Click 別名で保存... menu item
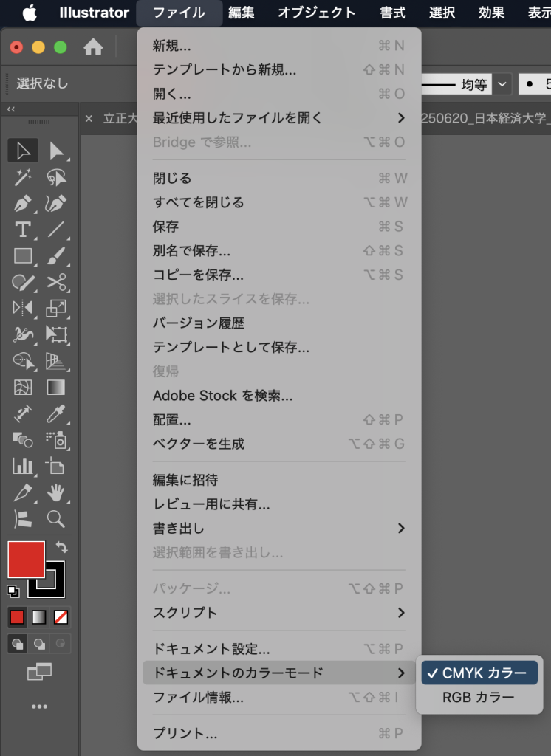The image size is (551, 756). pyautogui.click(x=279, y=251)
